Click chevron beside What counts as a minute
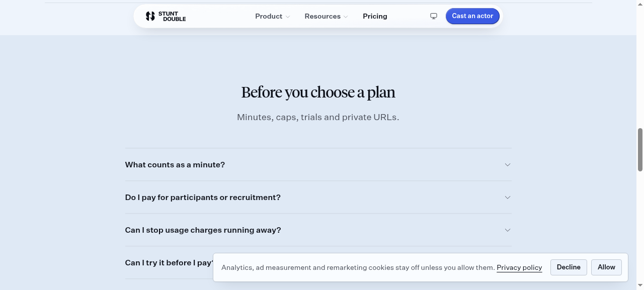Image resolution: width=644 pixels, height=290 pixels. [508, 164]
